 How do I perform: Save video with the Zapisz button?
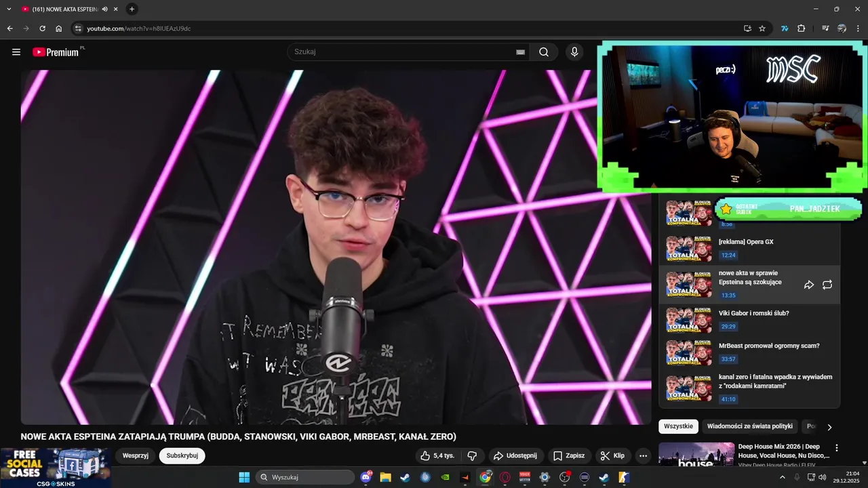click(x=568, y=455)
